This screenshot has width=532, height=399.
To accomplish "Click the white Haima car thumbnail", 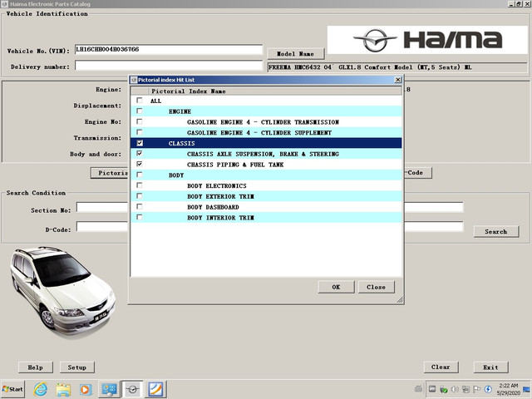I will click(62, 293).
